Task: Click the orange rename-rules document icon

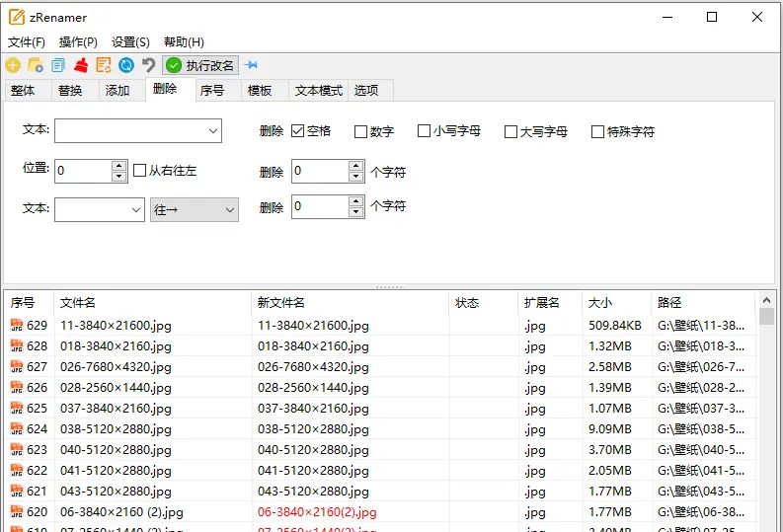Action: [104, 65]
